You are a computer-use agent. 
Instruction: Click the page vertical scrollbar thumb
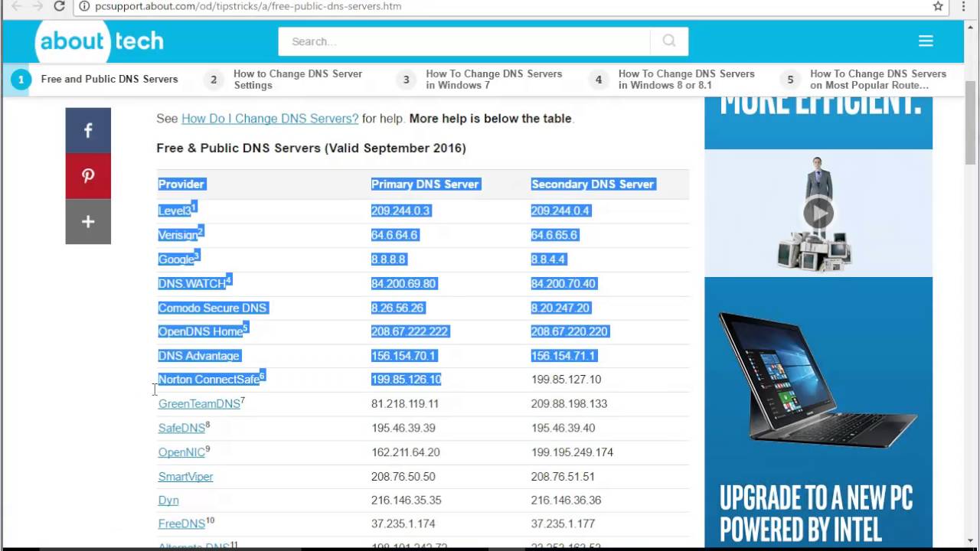(970, 122)
